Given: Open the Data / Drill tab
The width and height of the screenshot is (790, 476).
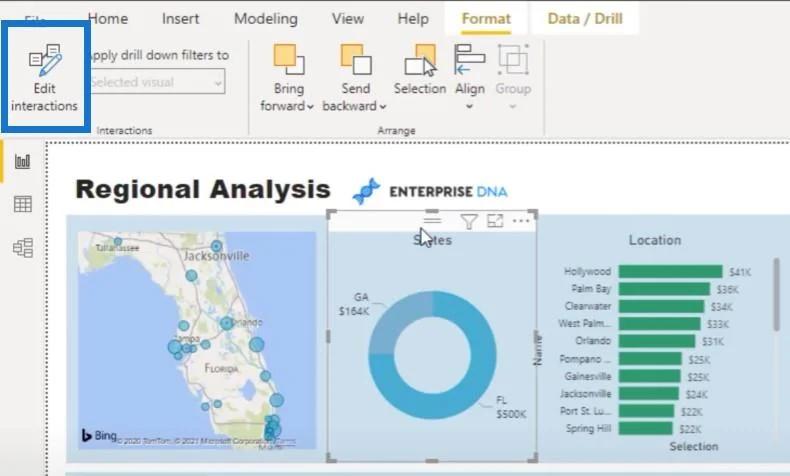Looking at the screenshot, I should 585,19.
